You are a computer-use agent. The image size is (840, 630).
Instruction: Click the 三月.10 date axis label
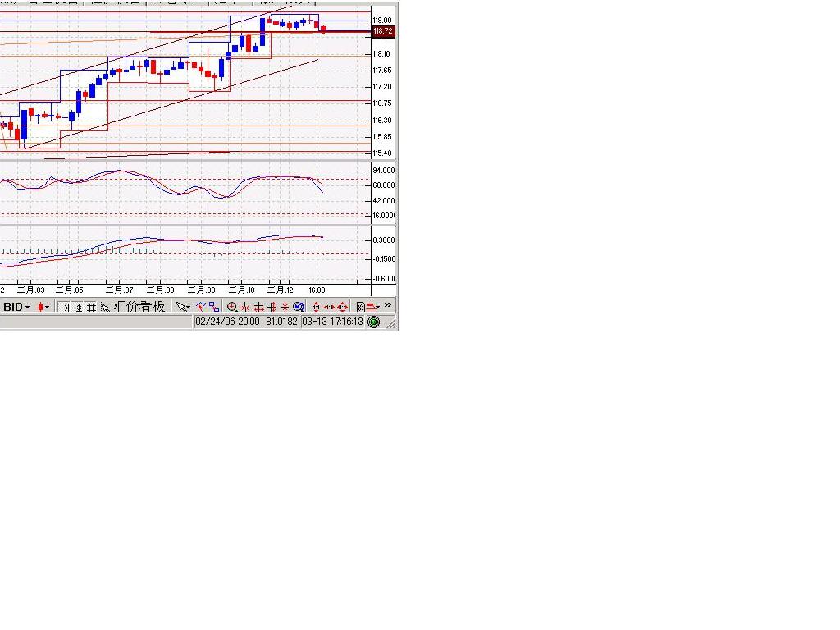[242, 290]
